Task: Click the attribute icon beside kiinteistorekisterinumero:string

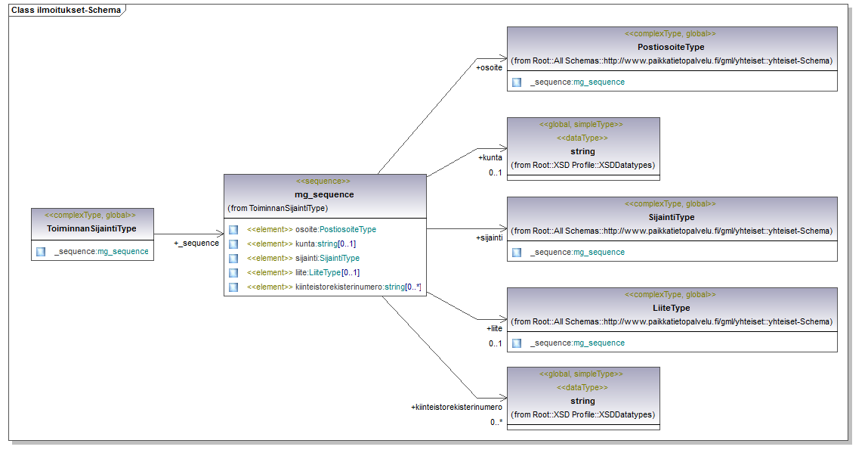Action: click(233, 287)
